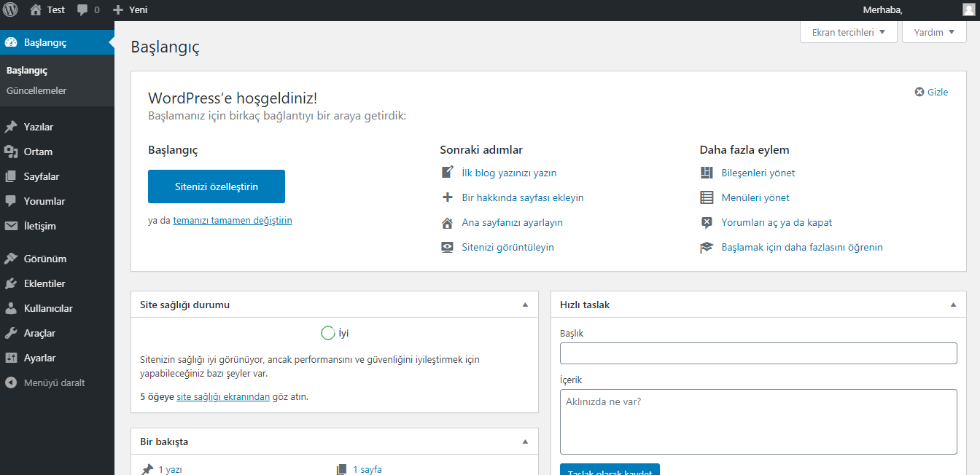This screenshot has width=980, height=475.
Task: Follow the temanızı tamamen değiştirin link
Action: [233, 220]
